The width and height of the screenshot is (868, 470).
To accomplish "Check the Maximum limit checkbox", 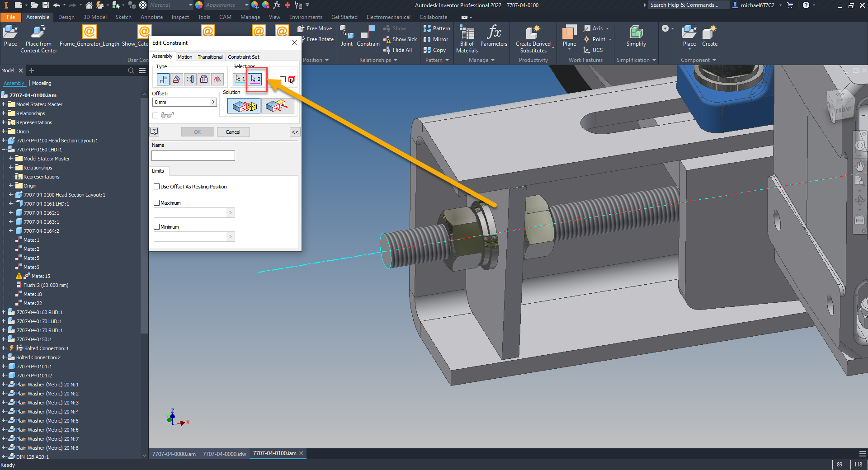I will [156, 202].
